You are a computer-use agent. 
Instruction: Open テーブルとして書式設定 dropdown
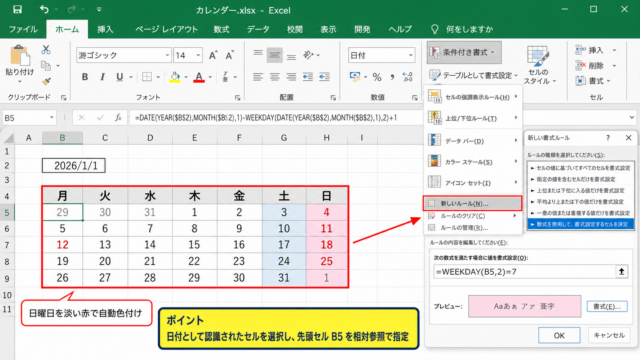[x=473, y=75]
